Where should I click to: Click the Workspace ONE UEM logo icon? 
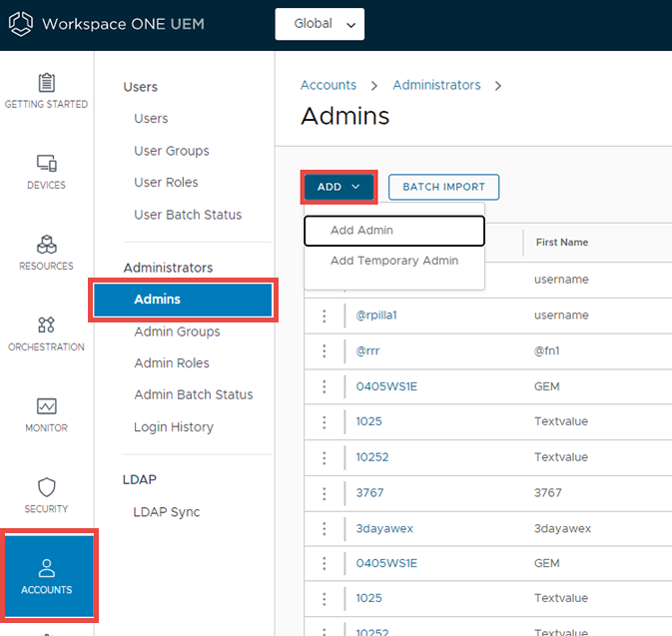click(21, 24)
